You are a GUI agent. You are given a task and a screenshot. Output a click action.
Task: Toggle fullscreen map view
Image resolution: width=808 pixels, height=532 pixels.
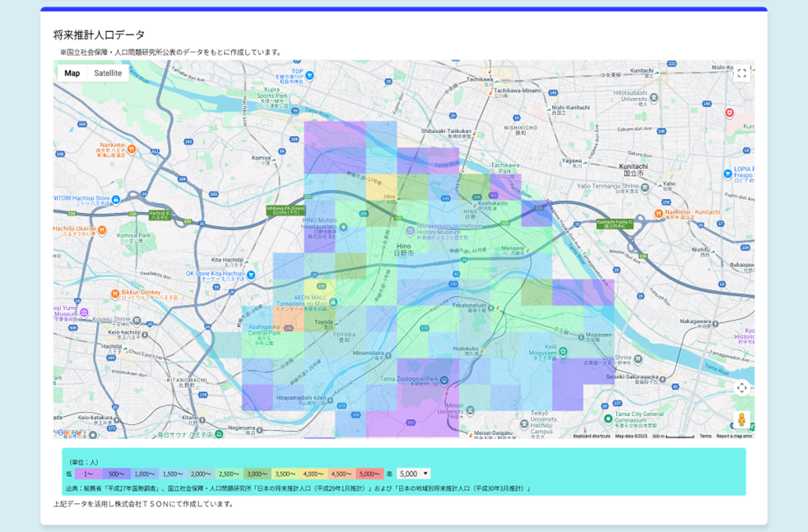[741, 73]
